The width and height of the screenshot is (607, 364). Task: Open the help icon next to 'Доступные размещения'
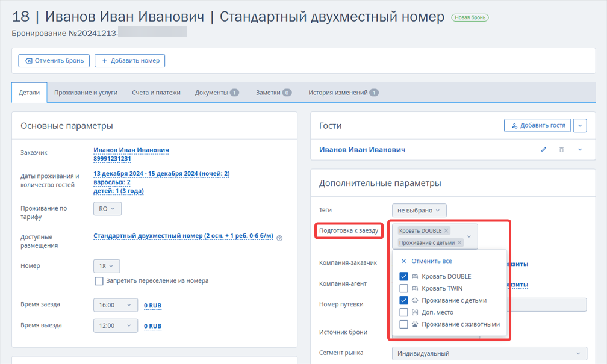[x=279, y=238]
